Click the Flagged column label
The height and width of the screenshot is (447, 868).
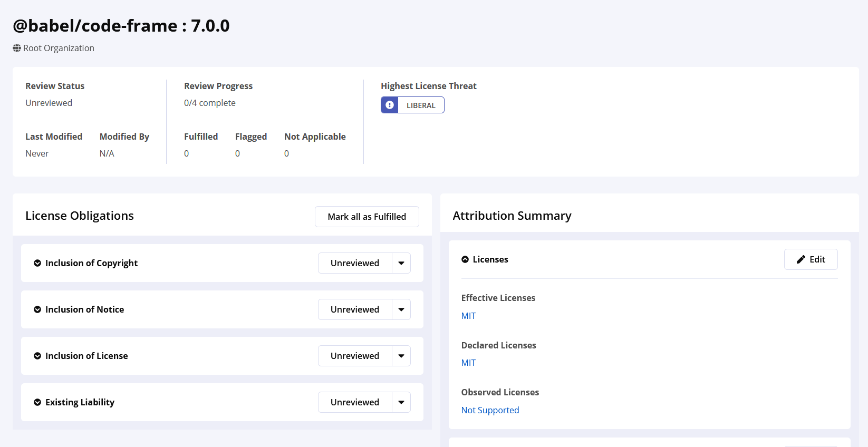pyautogui.click(x=251, y=137)
